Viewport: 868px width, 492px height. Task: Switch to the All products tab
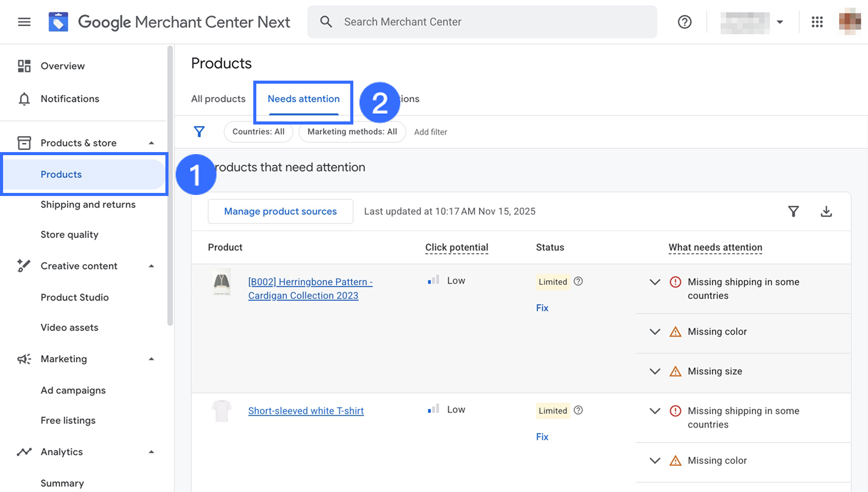click(218, 99)
